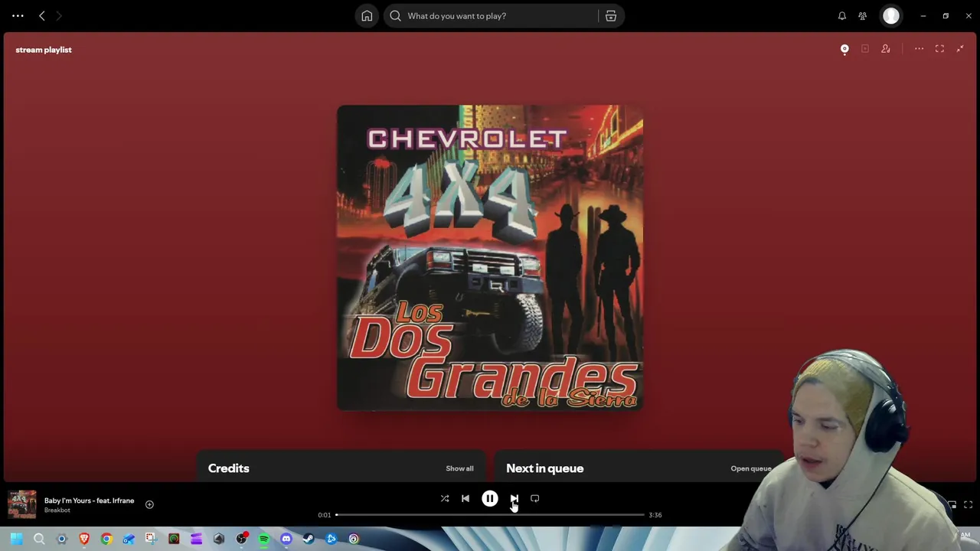Pause playback
This screenshot has width=980, height=551.
pyautogui.click(x=489, y=498)
